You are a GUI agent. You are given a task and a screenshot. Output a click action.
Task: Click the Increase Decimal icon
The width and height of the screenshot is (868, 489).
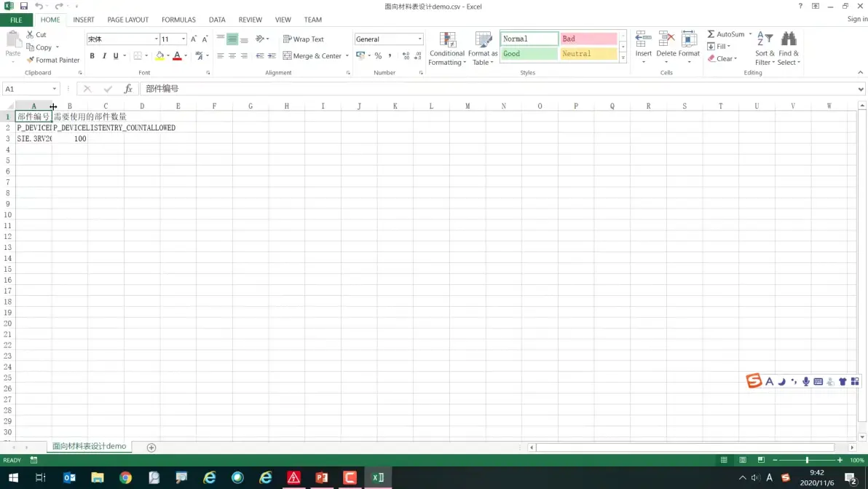[406, 56]
